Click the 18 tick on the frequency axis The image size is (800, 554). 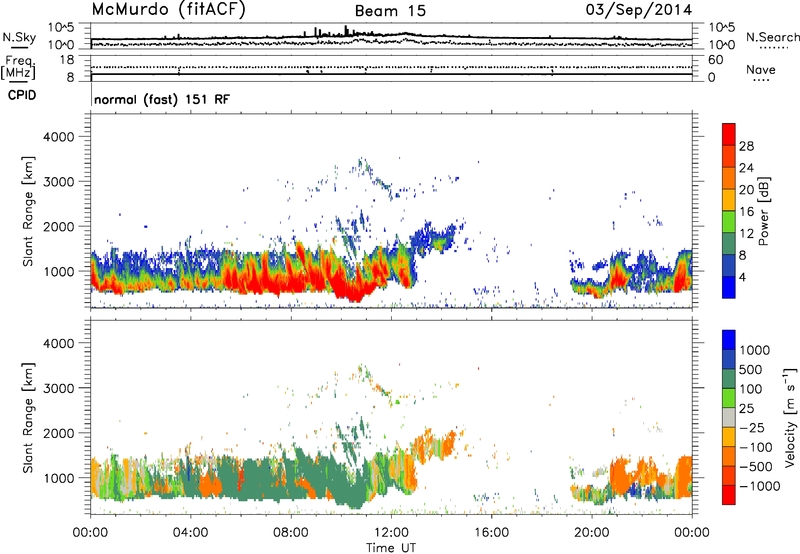66,60
